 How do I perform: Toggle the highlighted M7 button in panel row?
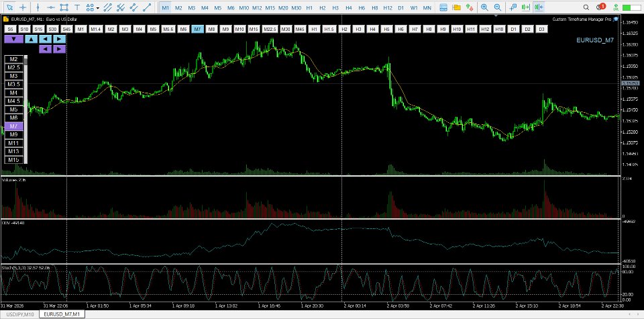click(x=198, y=29)
